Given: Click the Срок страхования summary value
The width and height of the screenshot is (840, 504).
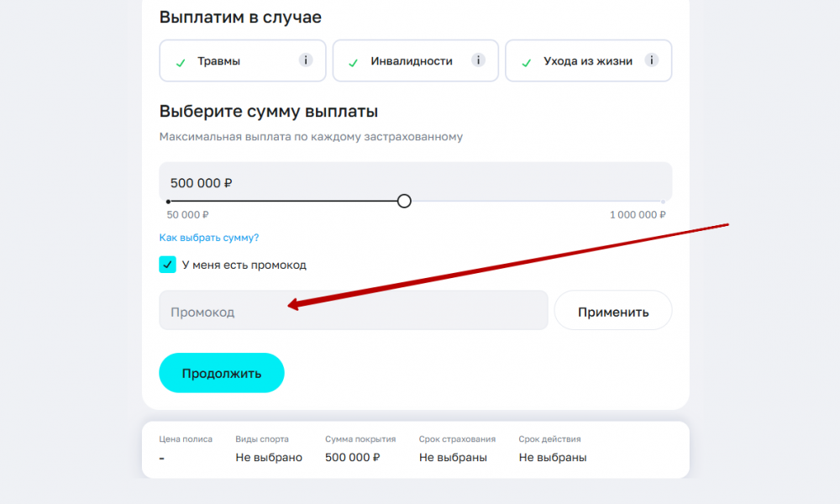Looking at the screenshot, I should [x=454, y=458].
